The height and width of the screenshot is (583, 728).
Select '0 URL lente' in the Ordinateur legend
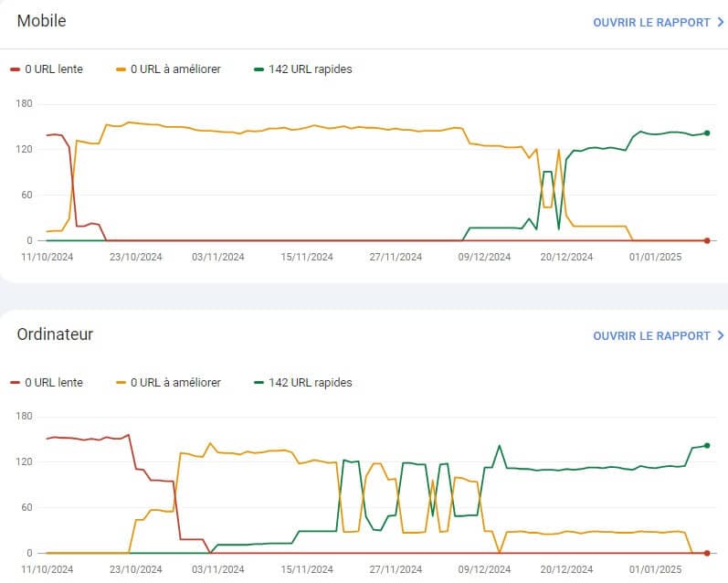coord(54,382)
